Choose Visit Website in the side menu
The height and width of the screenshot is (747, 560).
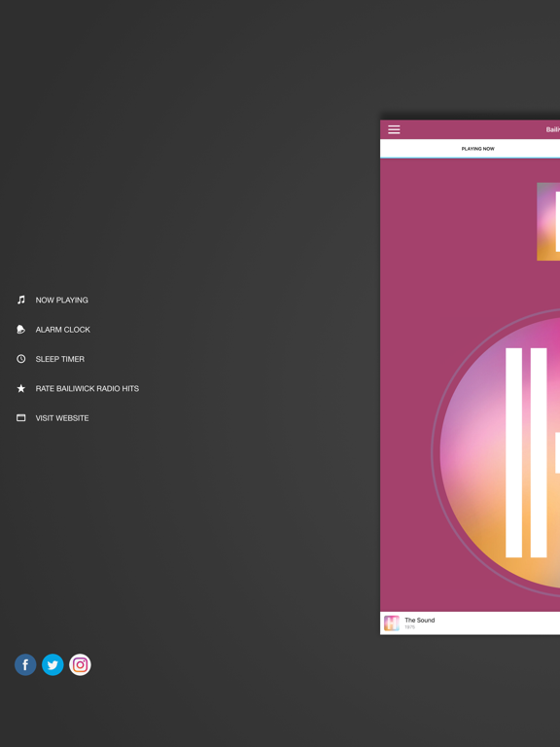coord(62,418)
